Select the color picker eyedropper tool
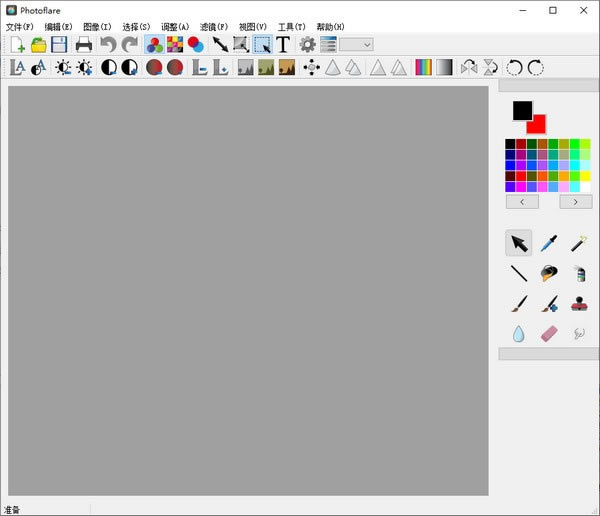 [549, 243]
